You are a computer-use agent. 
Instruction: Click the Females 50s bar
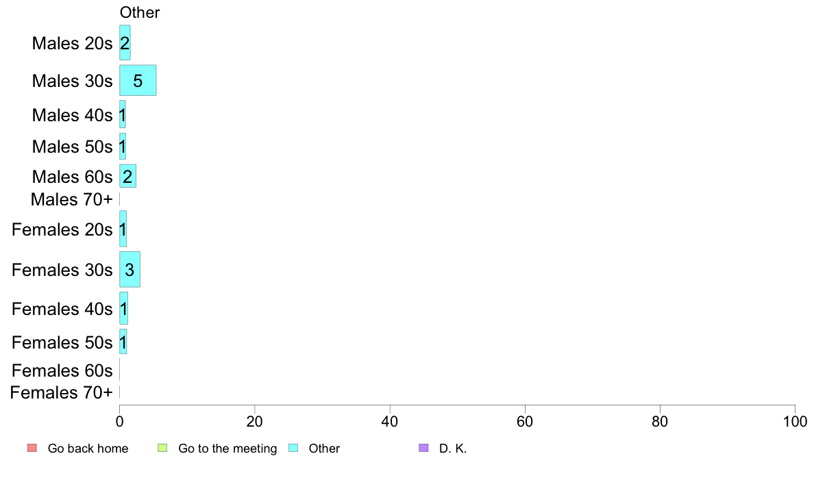pos(123,342)
